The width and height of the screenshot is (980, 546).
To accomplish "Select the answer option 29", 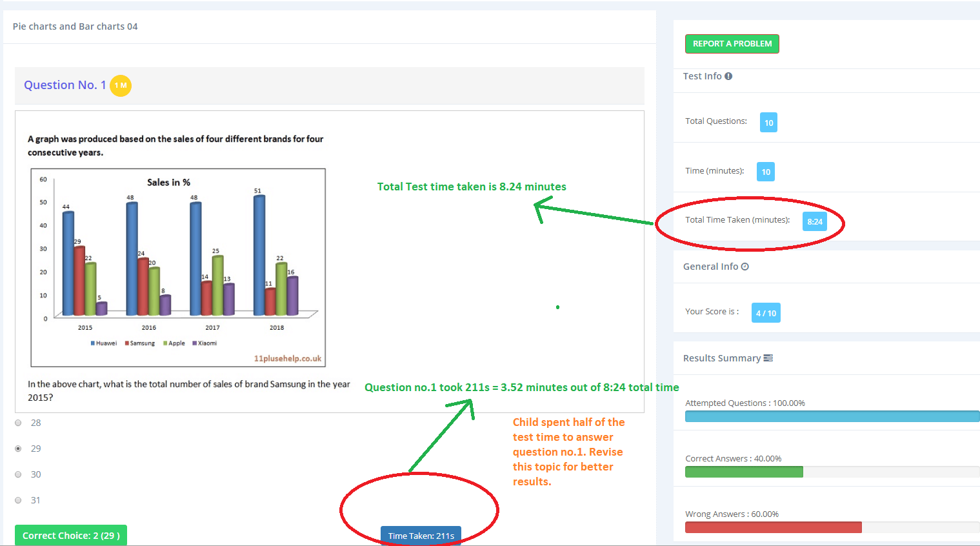I will tap(18, 449).
